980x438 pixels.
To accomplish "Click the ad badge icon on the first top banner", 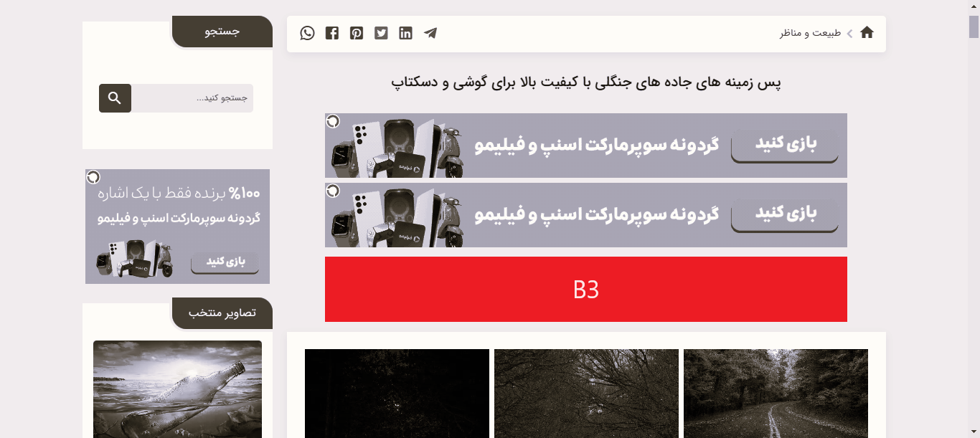I will [333, 121].
